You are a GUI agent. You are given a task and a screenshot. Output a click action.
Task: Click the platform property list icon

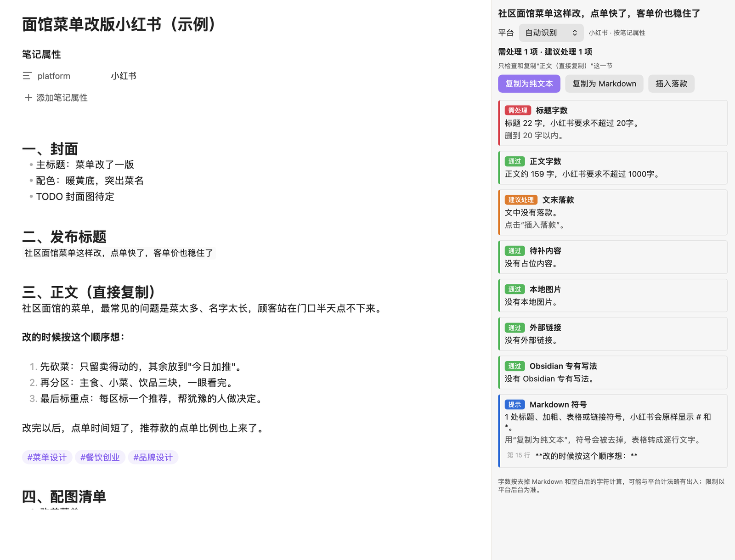pyautogui.click(x=27, y=76)
